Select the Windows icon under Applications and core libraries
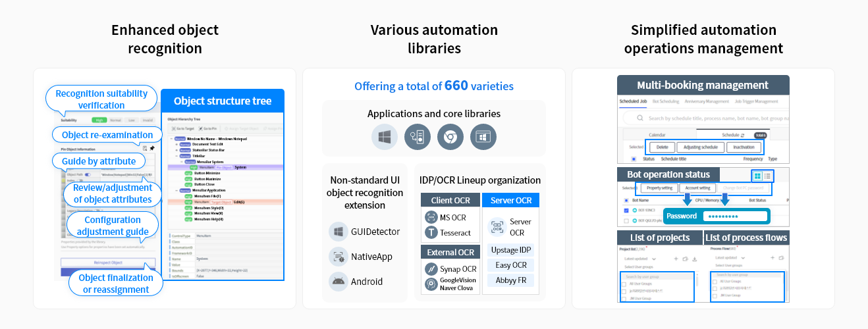Viewport: 868px width, 329px height. [x=385, y=137]
